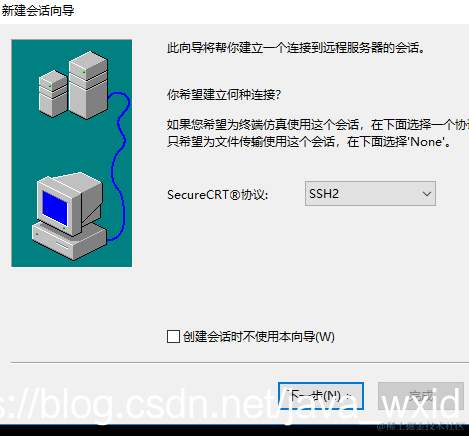Click the blue monitor screen in illustration
Viewport: 469px width, 436px height.
pos(55,208)
